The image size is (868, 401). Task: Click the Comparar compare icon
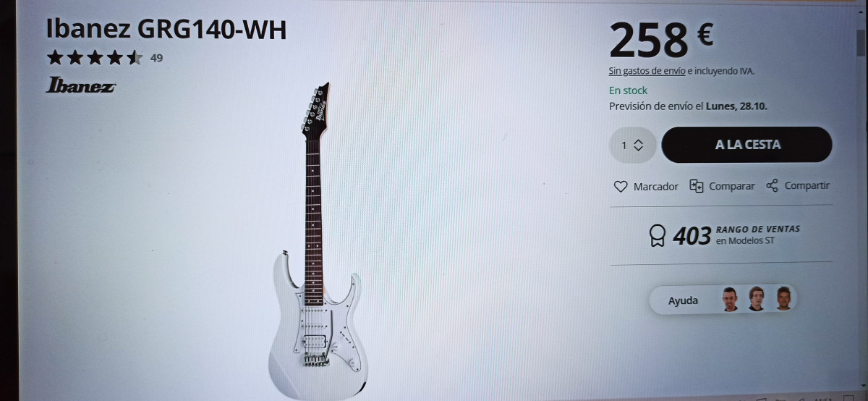click(697, 185)
